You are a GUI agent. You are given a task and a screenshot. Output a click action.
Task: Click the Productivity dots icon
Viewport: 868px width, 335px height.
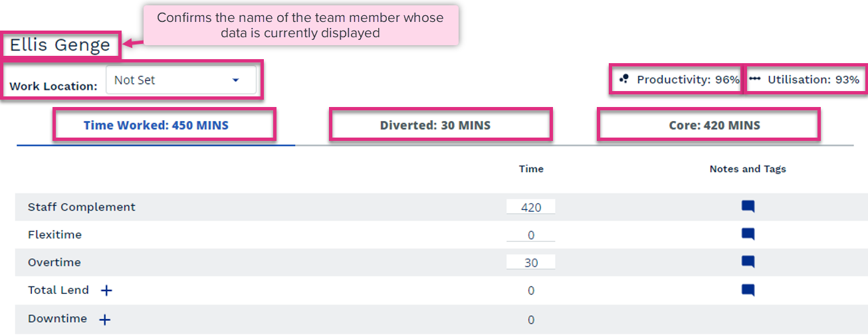click(623, 79)
